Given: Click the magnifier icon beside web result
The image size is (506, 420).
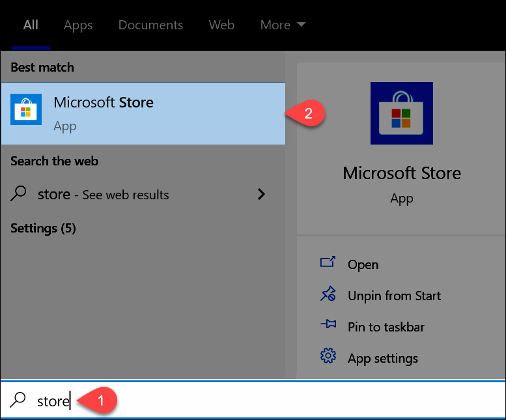Looking at the screenshot, I should coord(18,193).
